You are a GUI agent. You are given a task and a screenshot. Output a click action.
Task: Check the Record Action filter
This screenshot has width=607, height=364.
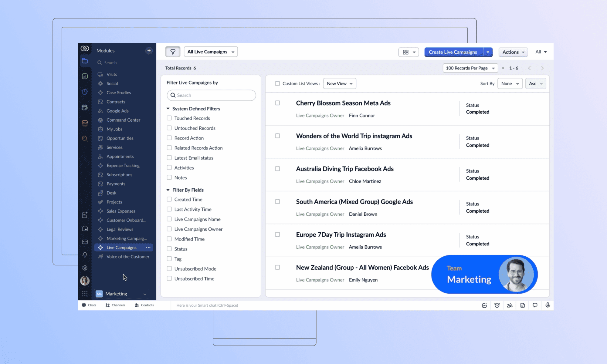click(x=169, y=138)
